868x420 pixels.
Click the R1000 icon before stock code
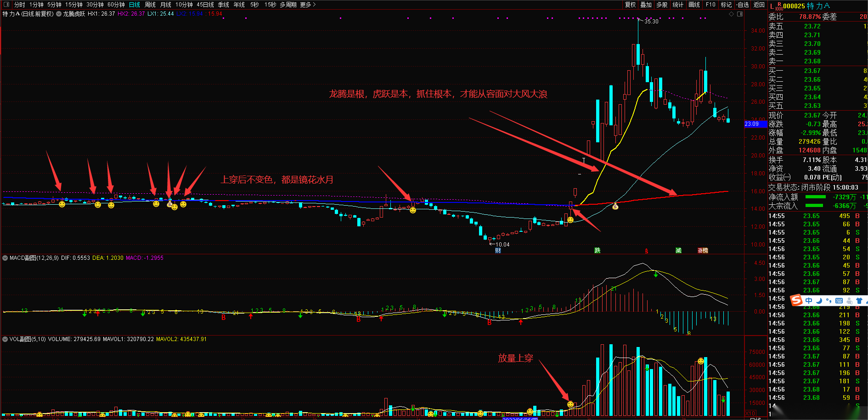(x=779, y=6)
